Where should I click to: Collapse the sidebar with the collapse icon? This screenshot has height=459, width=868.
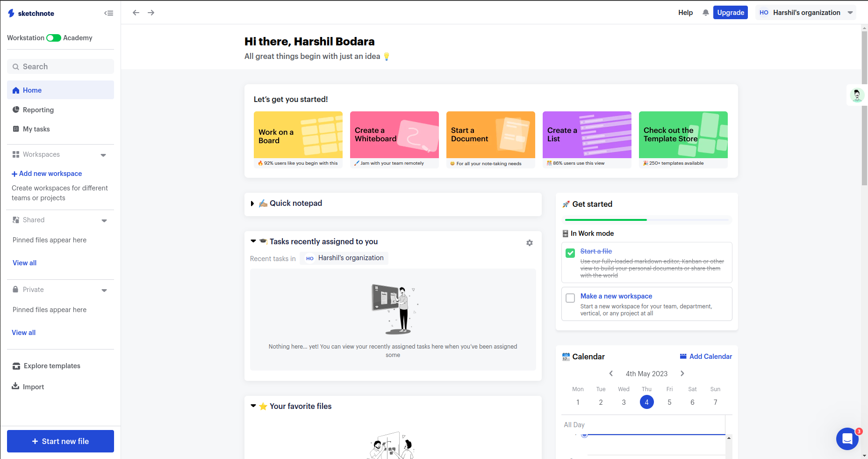(x=108, y=13)
